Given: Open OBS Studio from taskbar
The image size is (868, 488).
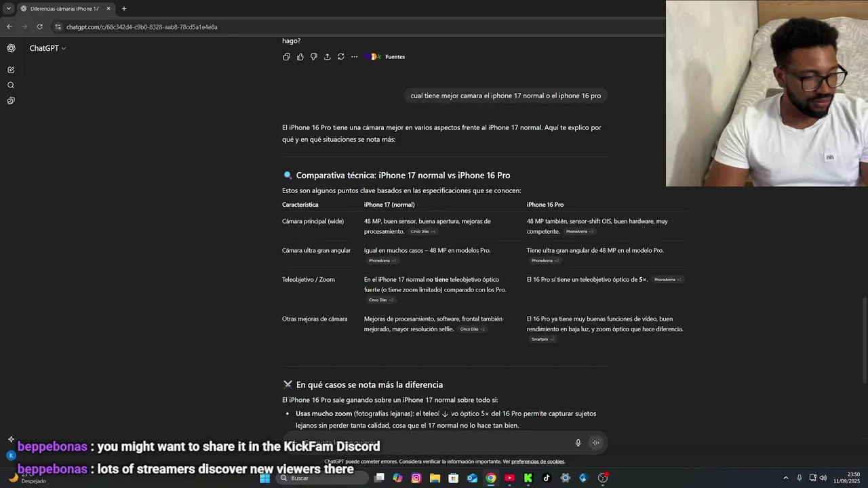Looking at the screenshot, I should pyautogui.click(x=602, y=478).
